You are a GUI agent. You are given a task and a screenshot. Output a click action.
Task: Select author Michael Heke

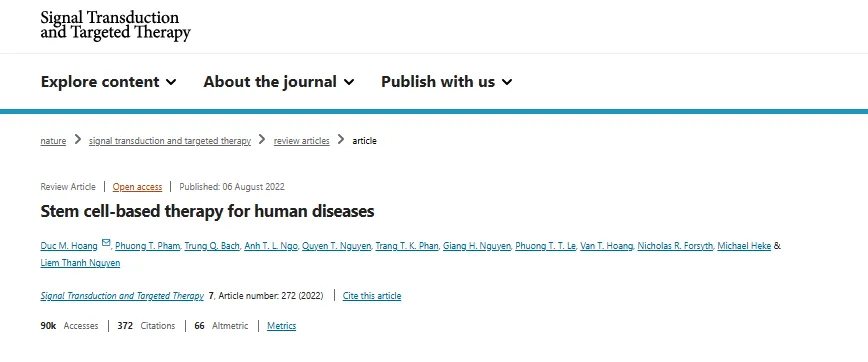click(744, 246)
